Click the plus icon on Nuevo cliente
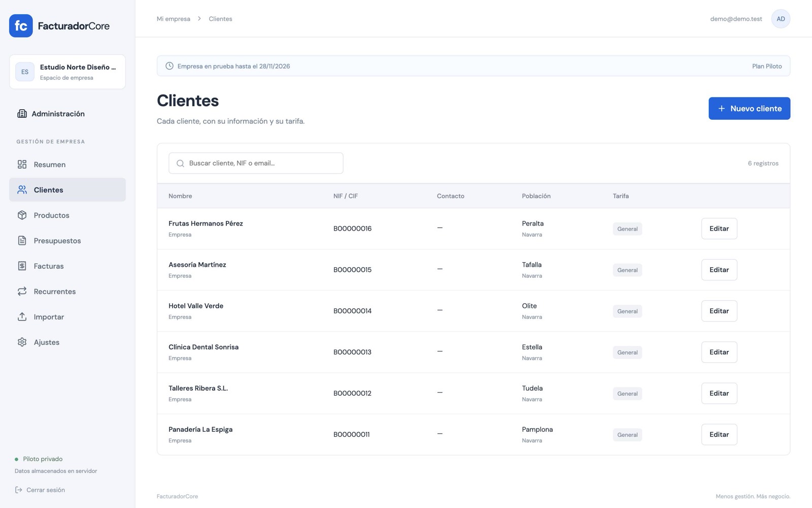812x508 pixels. 721,108
